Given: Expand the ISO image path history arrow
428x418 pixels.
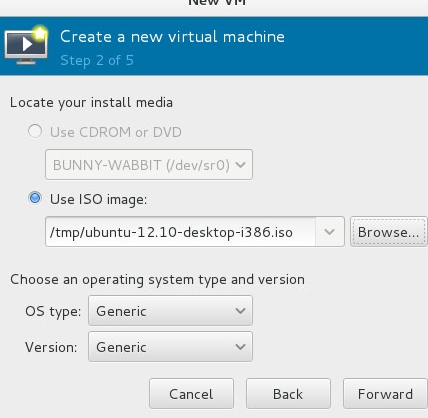Looking at the screenshot, I should (x=329, y=232).
